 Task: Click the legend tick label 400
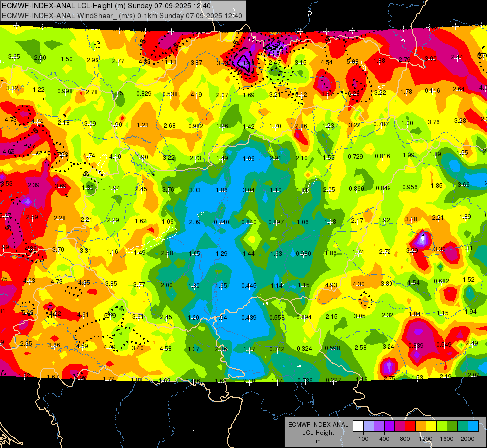[x=384, y=439]
